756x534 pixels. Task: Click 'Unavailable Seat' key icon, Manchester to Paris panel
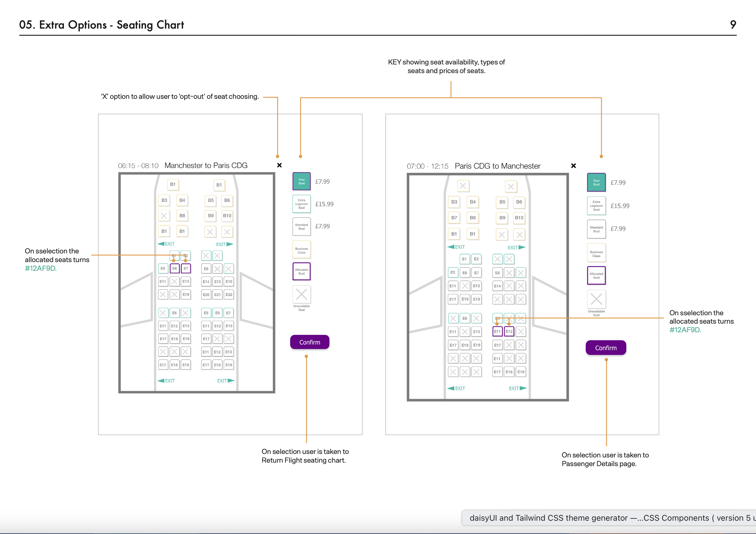pyautogui.click(x=302, y=294)
